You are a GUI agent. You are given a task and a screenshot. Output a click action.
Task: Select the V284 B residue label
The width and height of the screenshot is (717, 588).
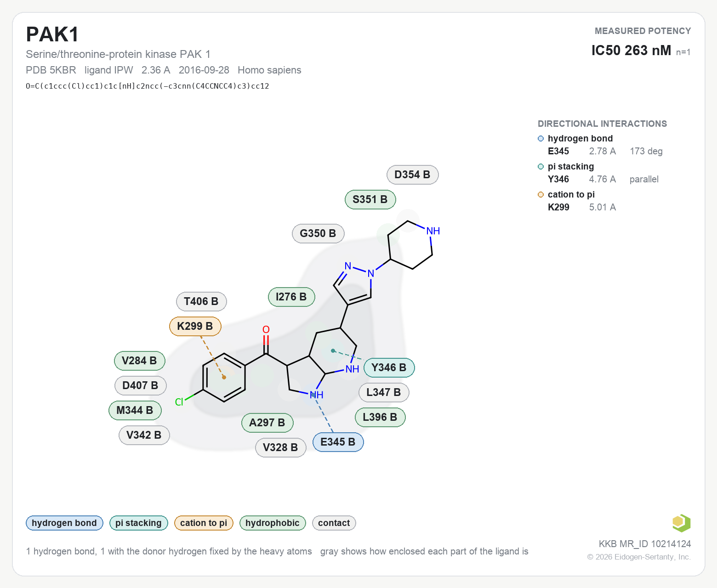139,361
